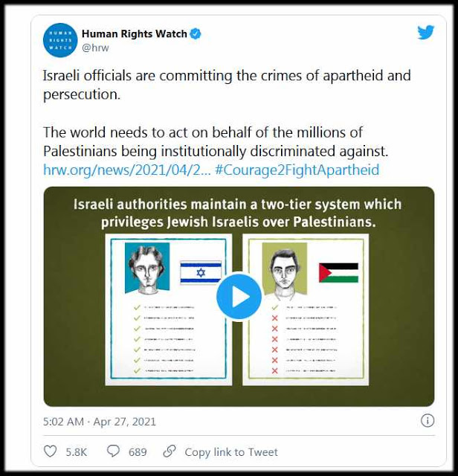This screenshot has height=476, width=458.
Task: Click Copy link to Tweet
Action: pyautogui.click(x=231, y=452)
